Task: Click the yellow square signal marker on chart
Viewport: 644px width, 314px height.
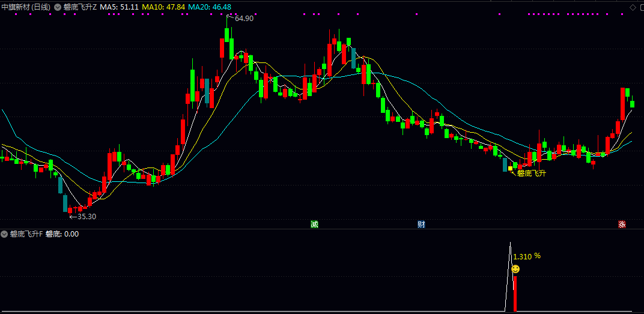Action: tap(511, 169)
